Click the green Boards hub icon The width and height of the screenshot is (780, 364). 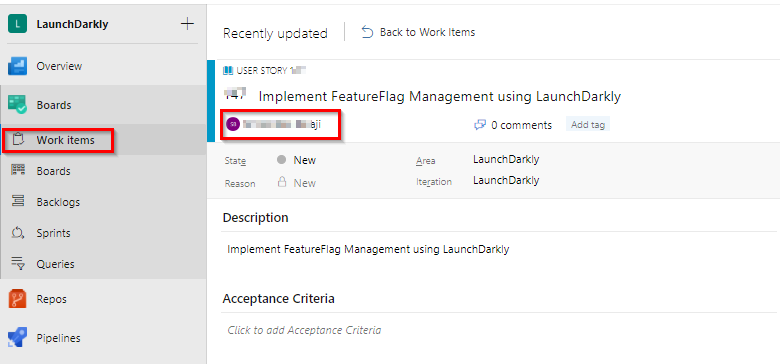point(17,105)
